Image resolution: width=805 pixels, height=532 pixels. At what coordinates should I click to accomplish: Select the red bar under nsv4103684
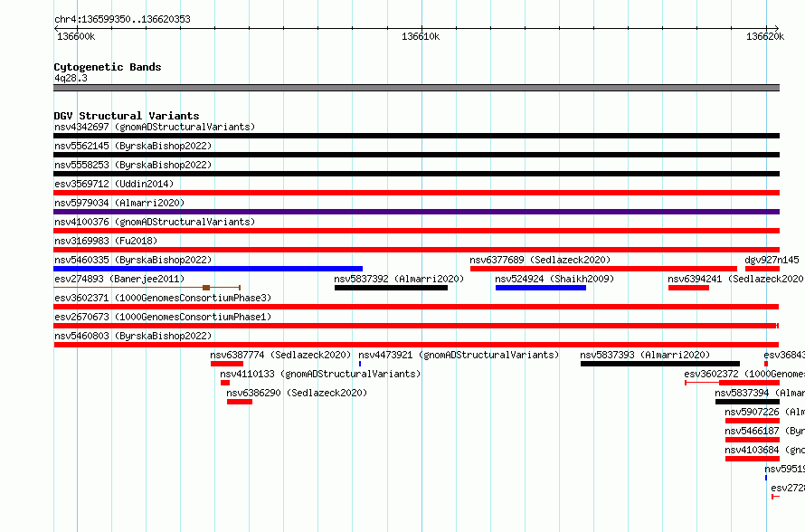pyautogui.click(x=753, y=459)
